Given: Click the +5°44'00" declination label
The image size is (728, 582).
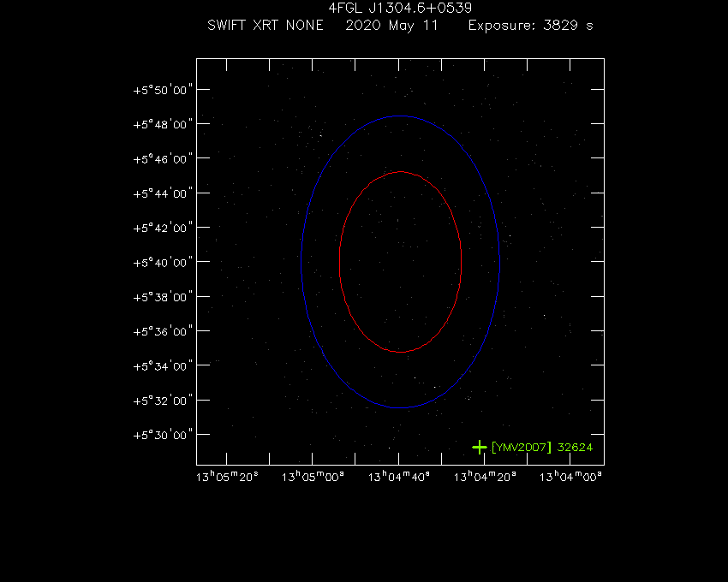Looking at the screenshot, I should tap(163, 193).
